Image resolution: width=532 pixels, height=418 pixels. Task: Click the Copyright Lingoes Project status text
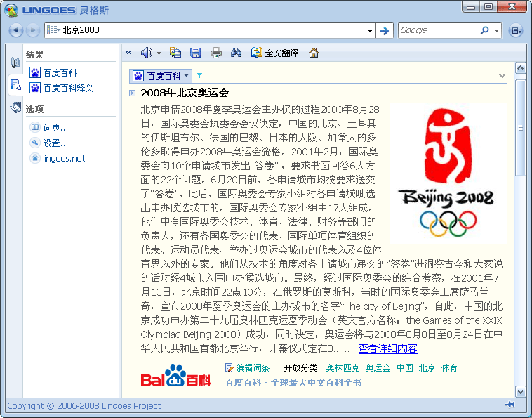click(84, 406)
